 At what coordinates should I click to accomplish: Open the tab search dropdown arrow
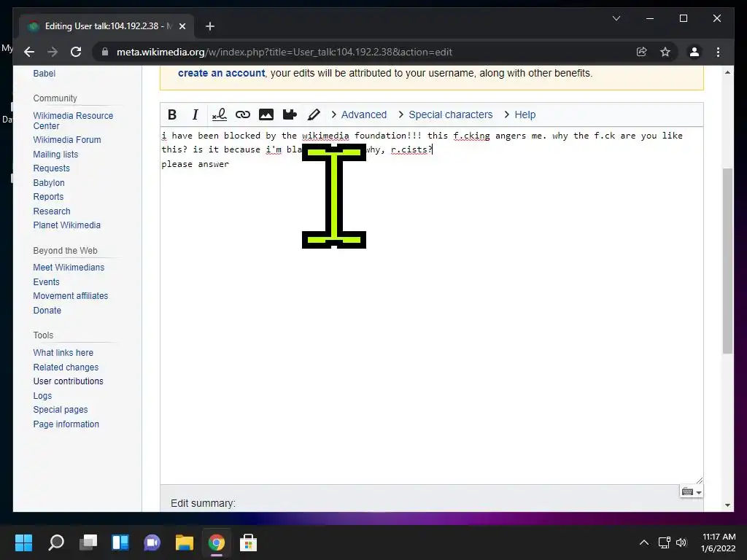tap(616, 18)
